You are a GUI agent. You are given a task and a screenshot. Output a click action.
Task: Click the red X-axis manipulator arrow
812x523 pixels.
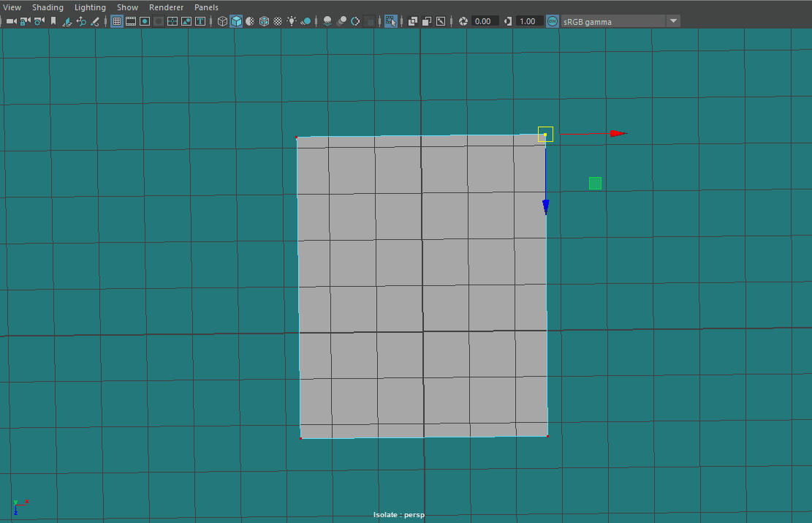(x=618, y=134)
